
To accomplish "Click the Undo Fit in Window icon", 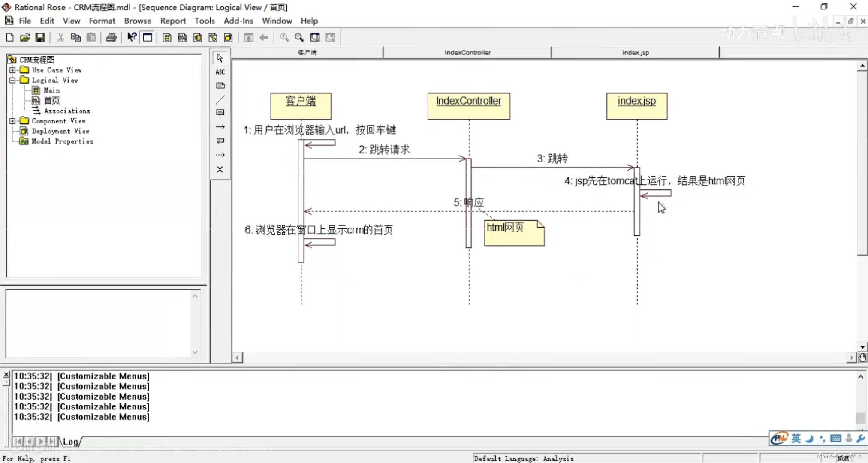I will (x=330, y=38).
